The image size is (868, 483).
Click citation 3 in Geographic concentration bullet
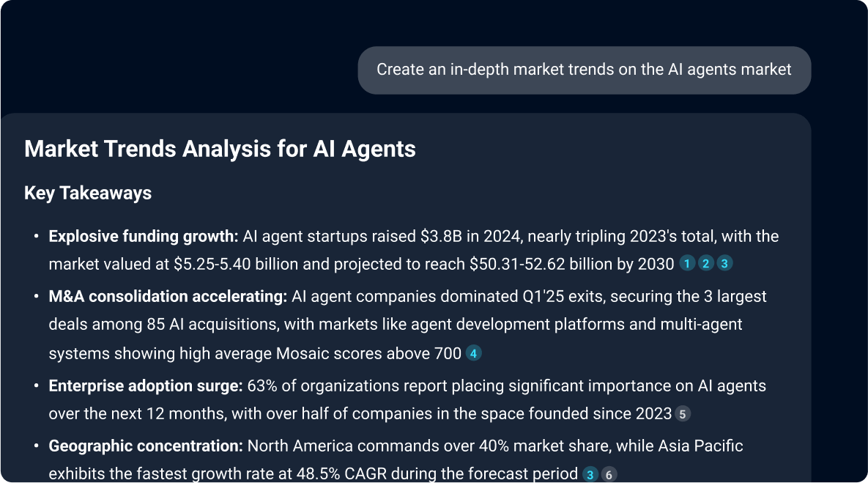tap(590, 474)
